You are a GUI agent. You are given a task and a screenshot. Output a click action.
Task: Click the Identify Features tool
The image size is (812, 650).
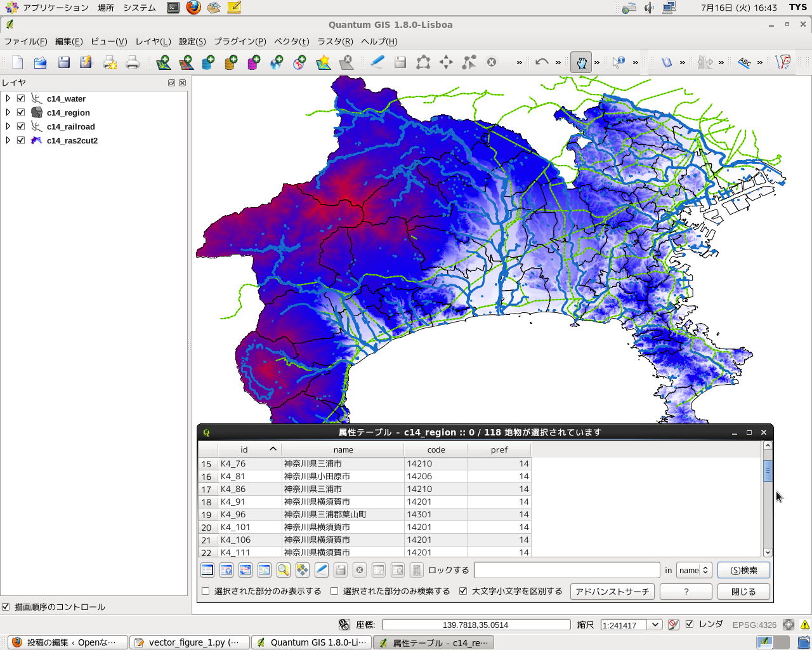click(619, 62)
